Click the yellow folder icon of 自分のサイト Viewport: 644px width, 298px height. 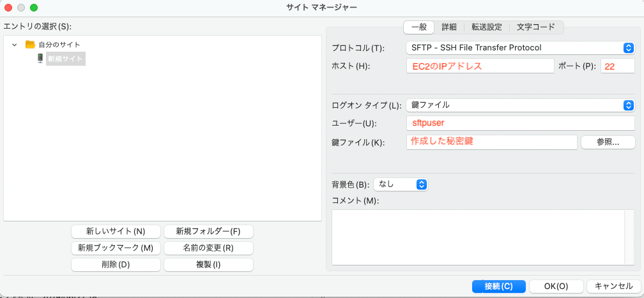coord(30,44)
